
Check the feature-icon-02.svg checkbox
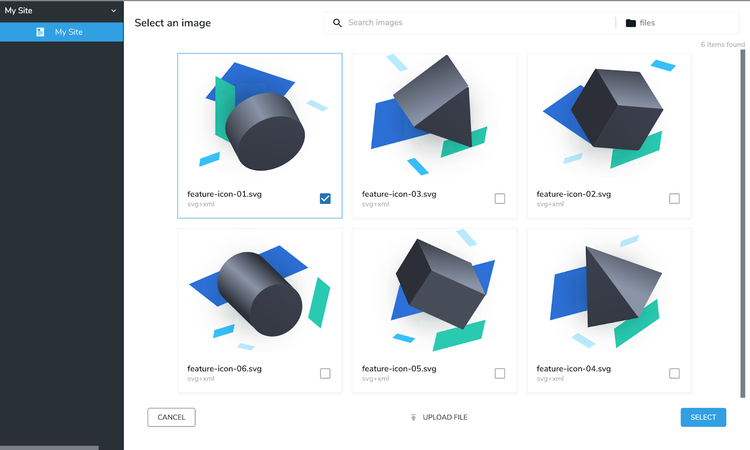(x=674, y=198)
